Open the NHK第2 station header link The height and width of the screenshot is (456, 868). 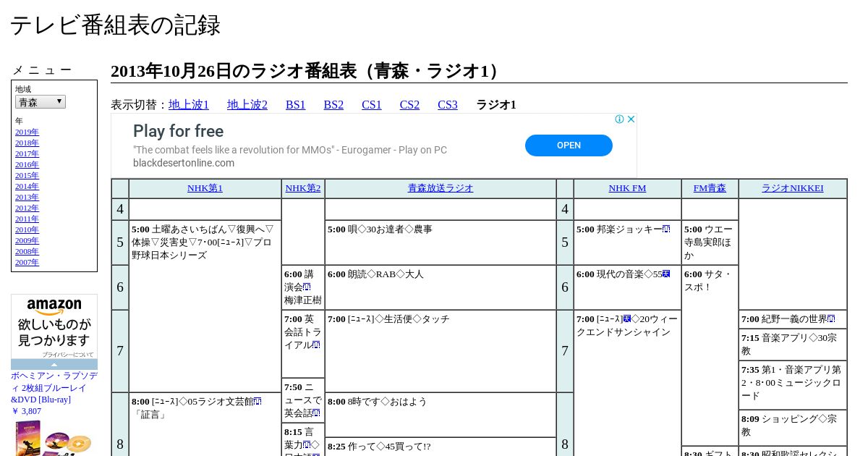pyautogui.click(x=303, y=188)
